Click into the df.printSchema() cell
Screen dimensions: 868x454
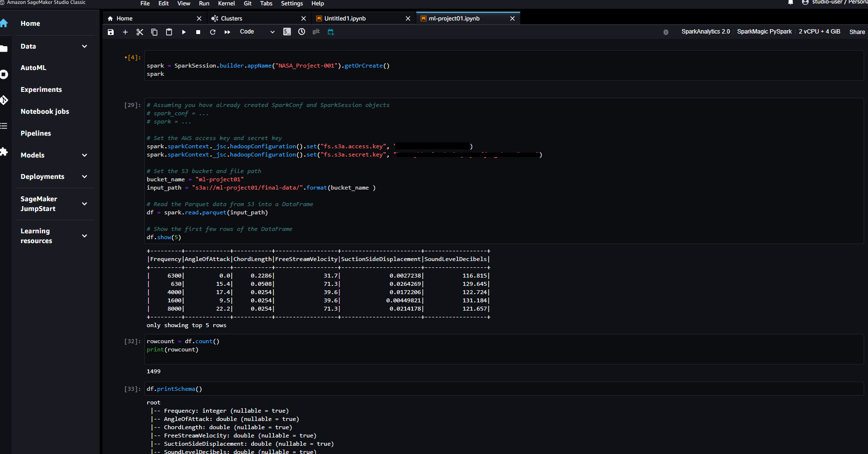[x=504, y=389]
